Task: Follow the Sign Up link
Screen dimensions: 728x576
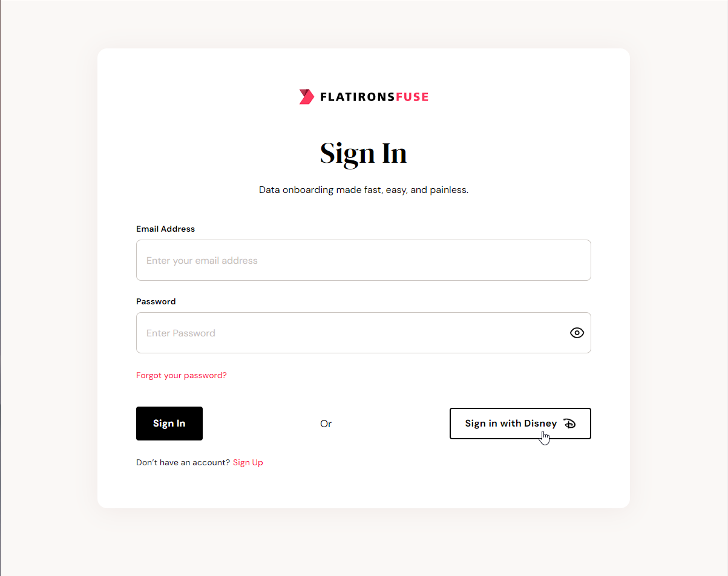Action: coord(248,462)
